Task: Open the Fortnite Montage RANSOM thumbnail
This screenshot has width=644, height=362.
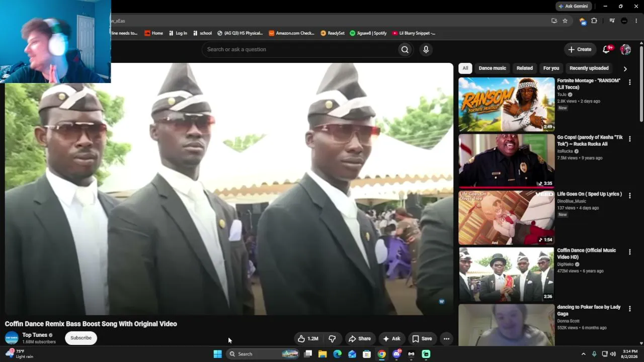Action: tap(506, 104)
